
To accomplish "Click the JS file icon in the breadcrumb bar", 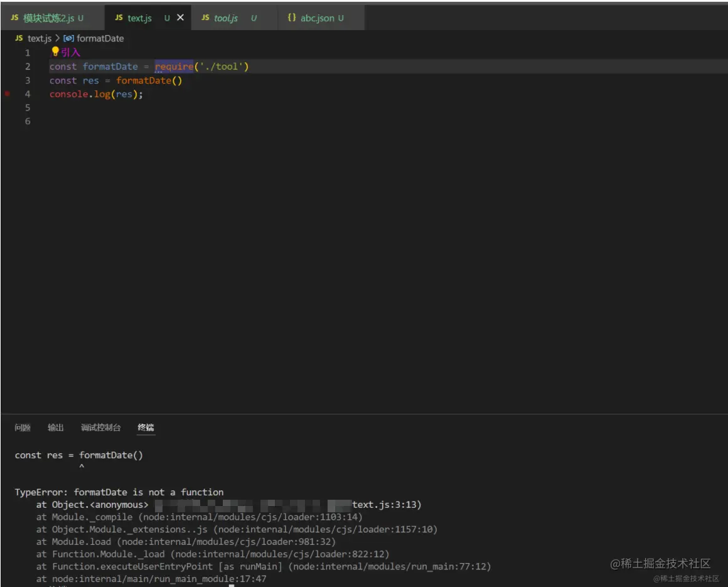I will 18,38.
